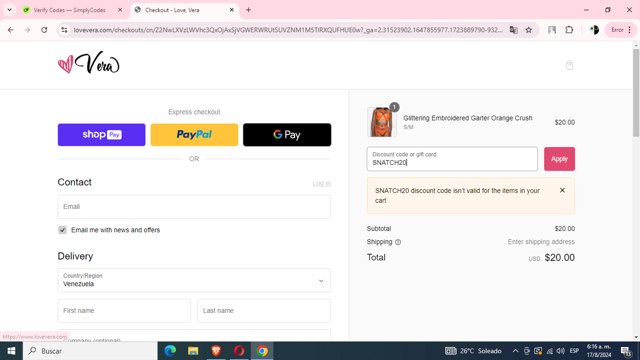640x360 pixels.
Task: Click the translate page icon
Action: point(513,30)
